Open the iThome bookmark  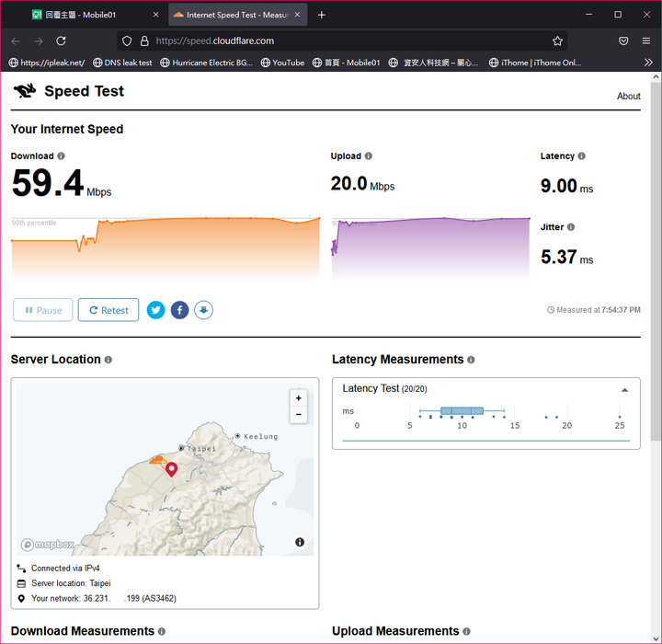[x=535, y=63]
